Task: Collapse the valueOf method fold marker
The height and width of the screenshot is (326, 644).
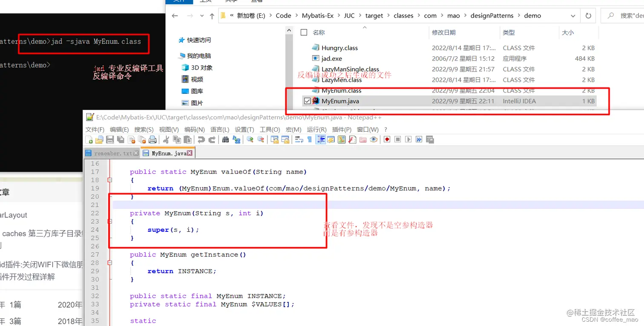Action: click(x=110, y=180)
